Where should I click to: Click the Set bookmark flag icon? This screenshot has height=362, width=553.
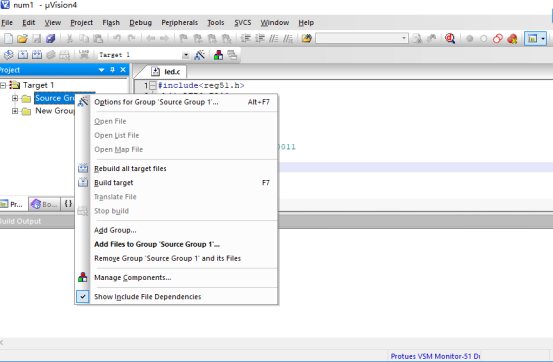pos(183,38)
